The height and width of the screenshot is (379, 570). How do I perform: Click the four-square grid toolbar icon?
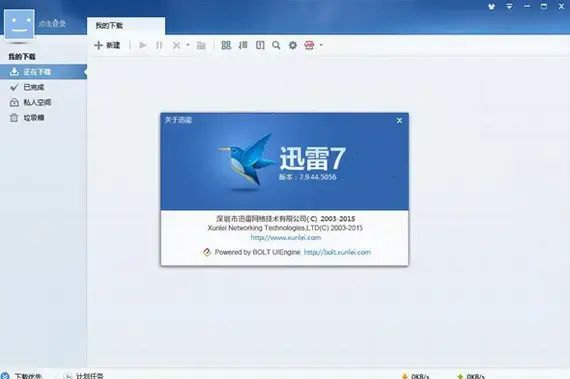[x=226, y=45]
